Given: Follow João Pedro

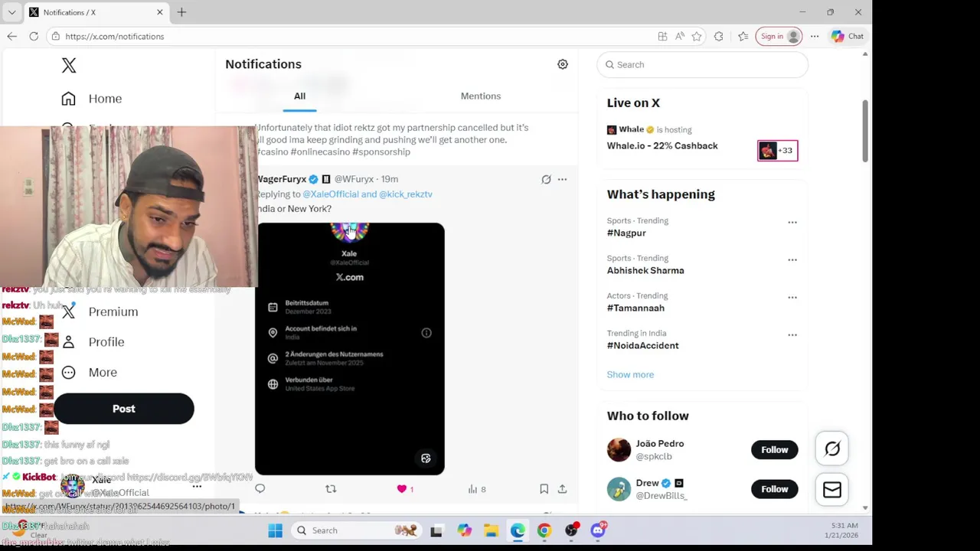Looking at the screenshot, I should coord(774,450).
